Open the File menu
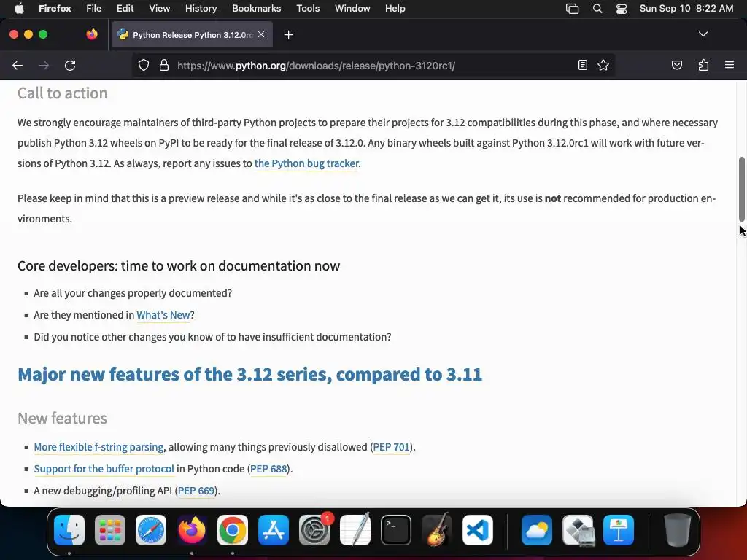Image resolution: width=747 pixels, height=560 pixels. pos(94,9)
